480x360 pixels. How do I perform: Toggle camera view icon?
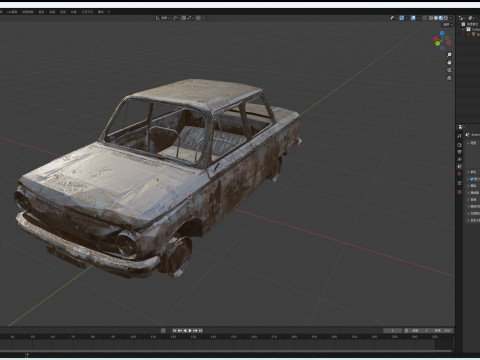pos(449,70)
